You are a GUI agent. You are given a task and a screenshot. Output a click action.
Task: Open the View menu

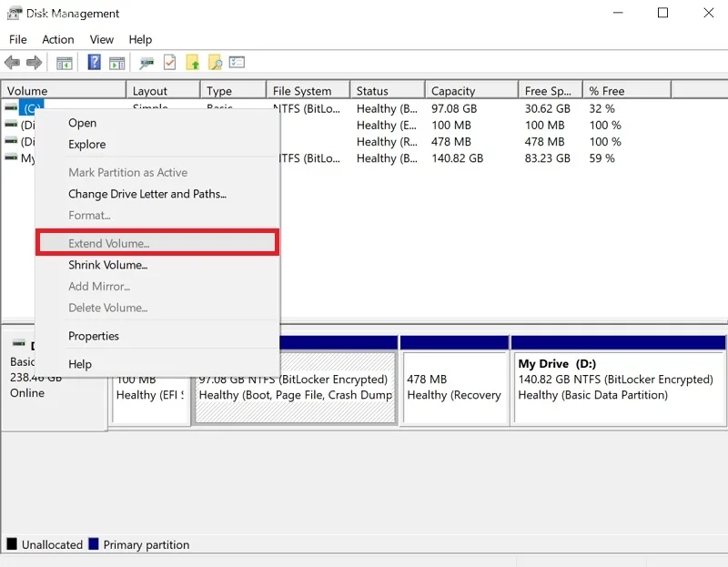point(102,39)
